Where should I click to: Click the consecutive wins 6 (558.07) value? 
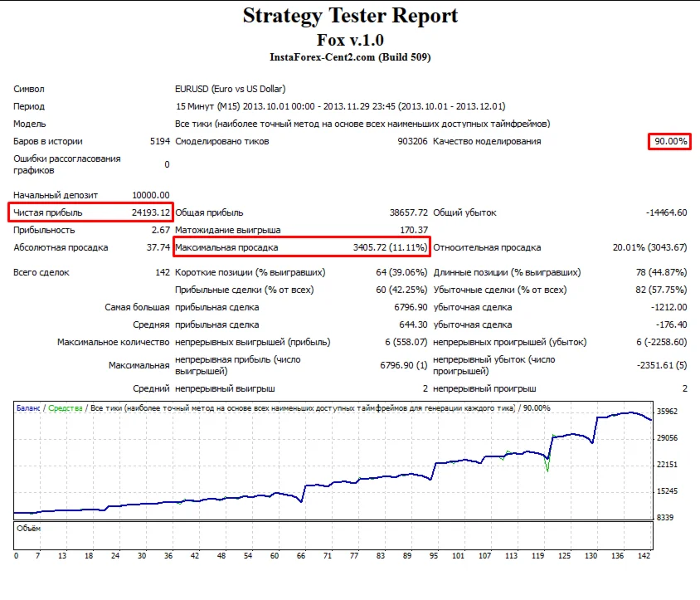[x=406, y=342]
